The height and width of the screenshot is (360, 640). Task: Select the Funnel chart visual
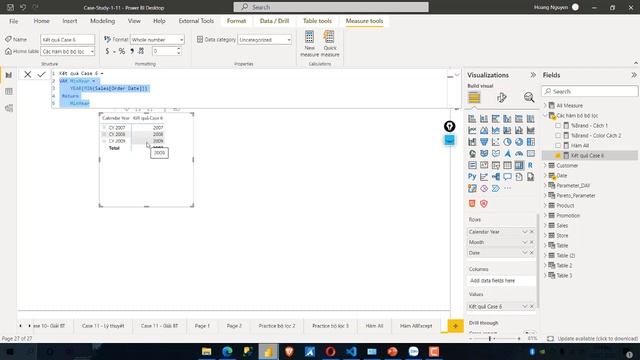pos(484,142)
